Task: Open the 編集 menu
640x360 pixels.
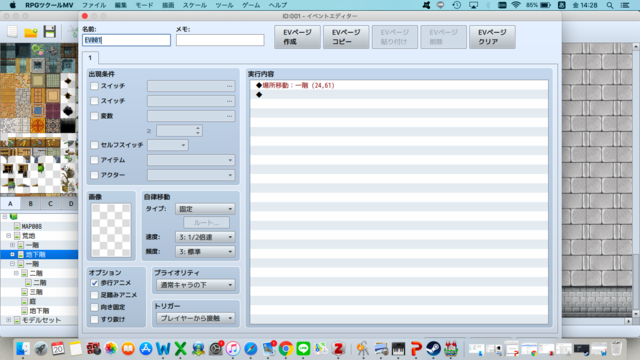Action: [x=120, y=5]
